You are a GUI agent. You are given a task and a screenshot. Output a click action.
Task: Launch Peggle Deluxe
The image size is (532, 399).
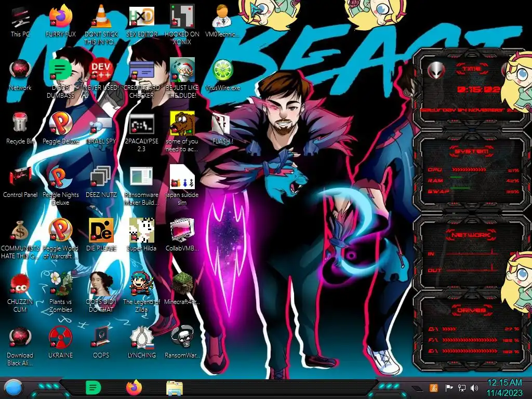(x=60, y=123)
